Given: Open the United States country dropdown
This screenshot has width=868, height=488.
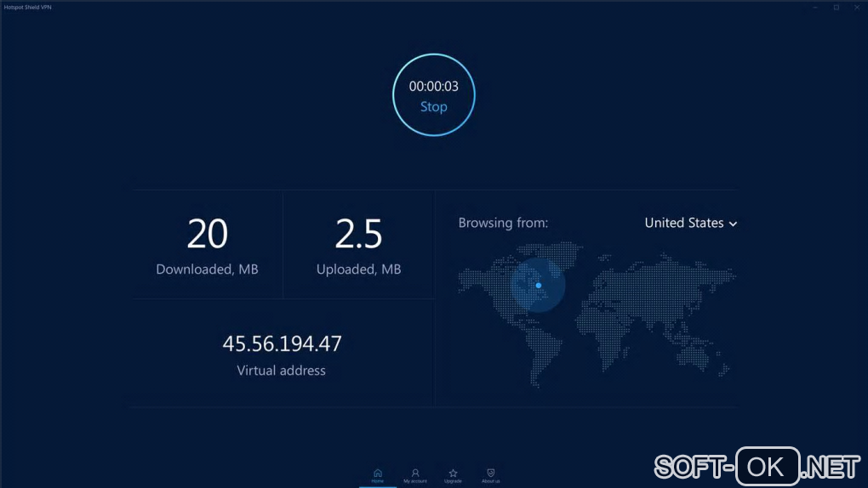Looking at the screenshot, I should point(690,223).
